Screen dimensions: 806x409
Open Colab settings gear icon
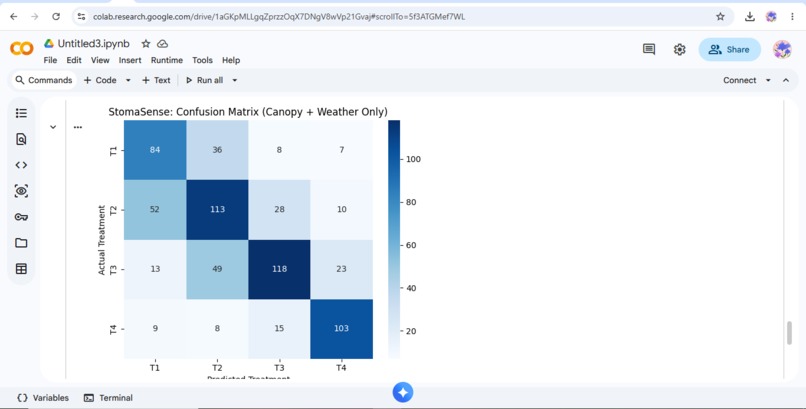pos(680,49)
